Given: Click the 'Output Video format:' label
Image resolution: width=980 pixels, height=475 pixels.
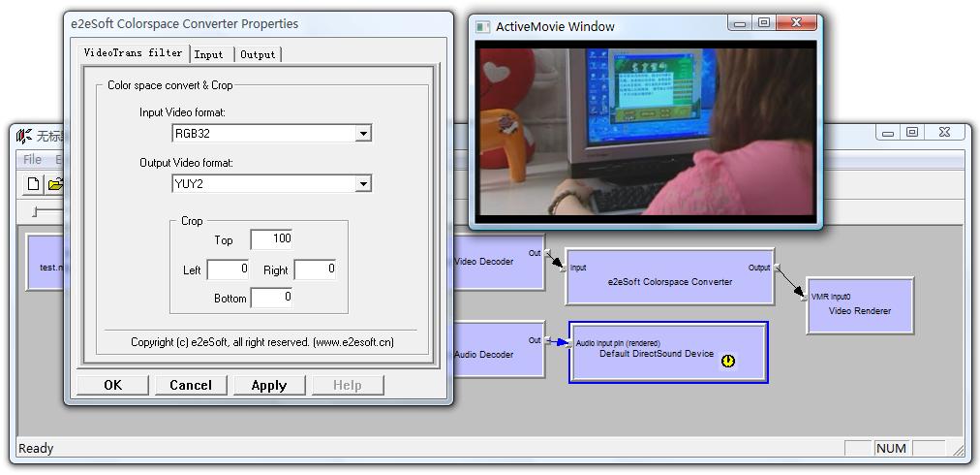Looking at the screenshot, I should (186, 163).
